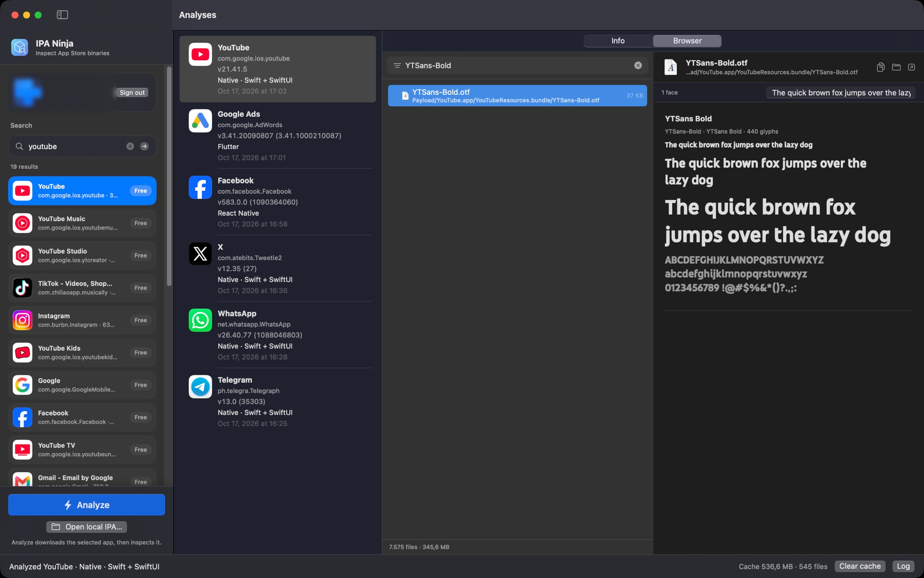Viewport: 924px width, 578px height.
Task: Clear the youtube search text
Action: click(130, 146)
